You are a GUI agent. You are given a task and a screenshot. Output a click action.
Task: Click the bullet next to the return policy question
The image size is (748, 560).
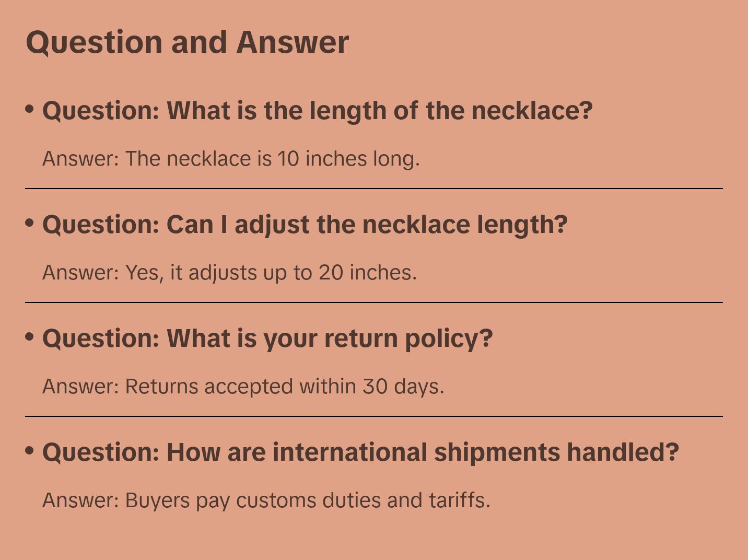coord(30,336)
